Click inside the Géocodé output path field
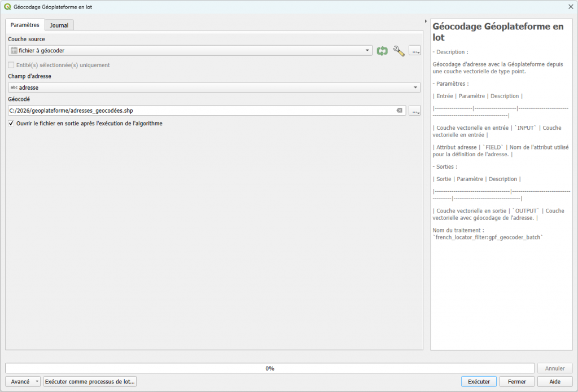Viewport: 578px width, 392px height. [198, 111]
